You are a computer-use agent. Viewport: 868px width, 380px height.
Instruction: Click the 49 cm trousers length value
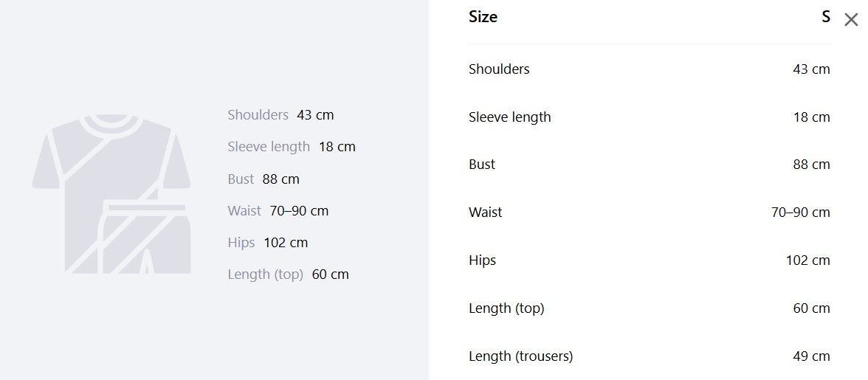click(812, 356)
